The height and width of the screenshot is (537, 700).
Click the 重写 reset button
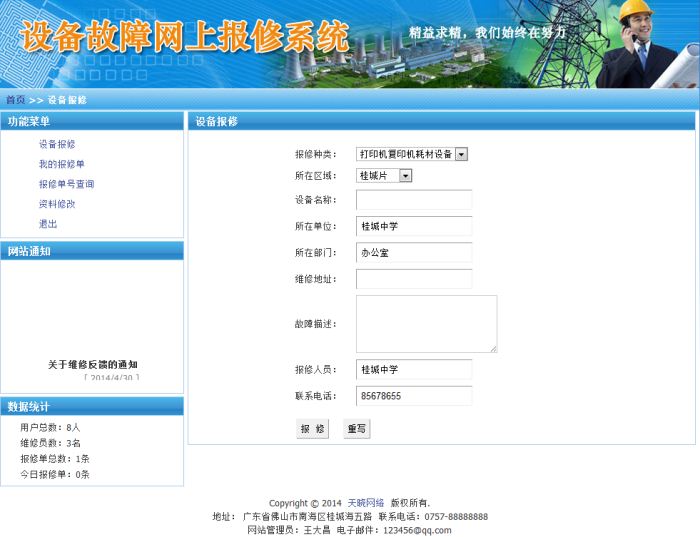point(357,429)
